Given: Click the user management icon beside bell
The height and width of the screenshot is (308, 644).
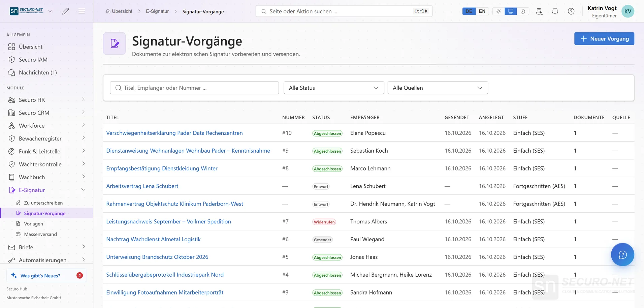Looking at the screenshot, I should pyautogui.click(x=539, y=11).
